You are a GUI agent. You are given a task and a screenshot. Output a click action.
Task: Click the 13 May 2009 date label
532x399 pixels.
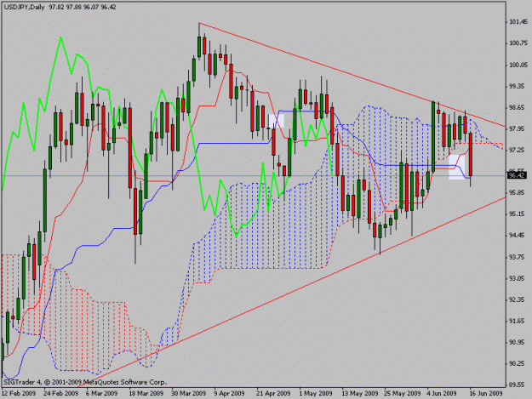click(360, 394)
